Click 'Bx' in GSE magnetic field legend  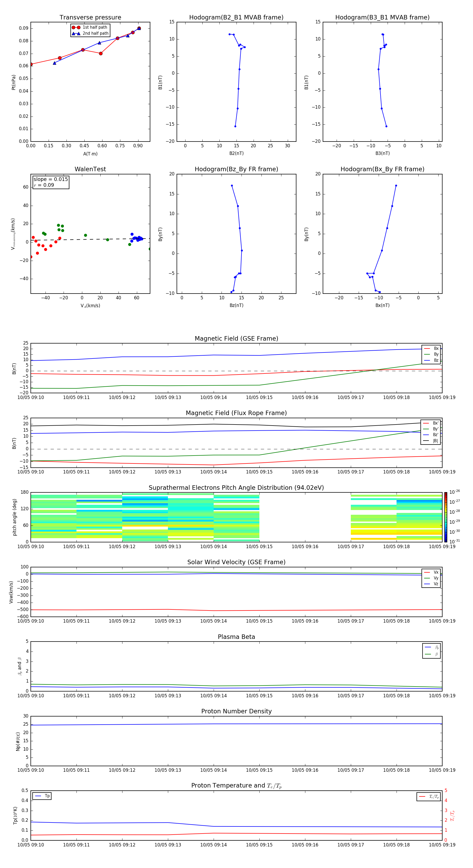(x=436, y=349)
